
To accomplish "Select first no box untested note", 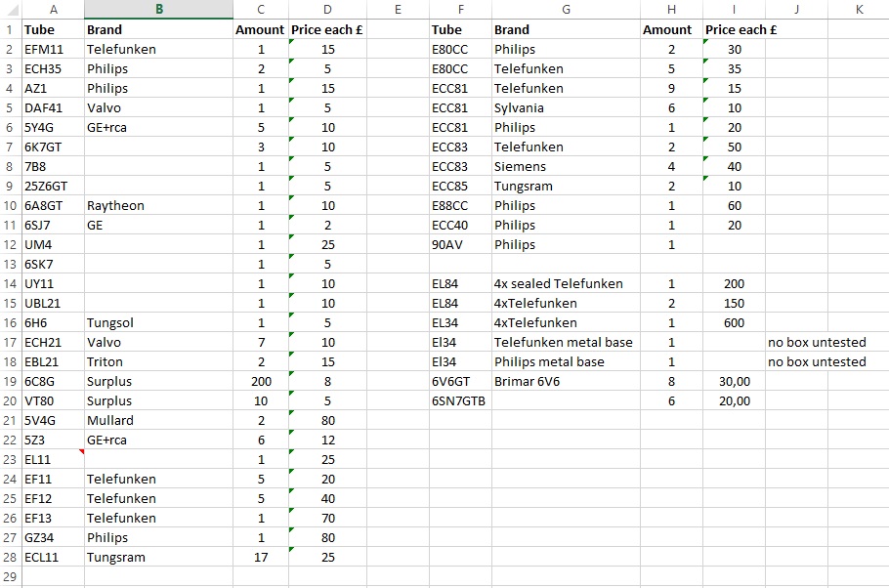I will point(817,342).
